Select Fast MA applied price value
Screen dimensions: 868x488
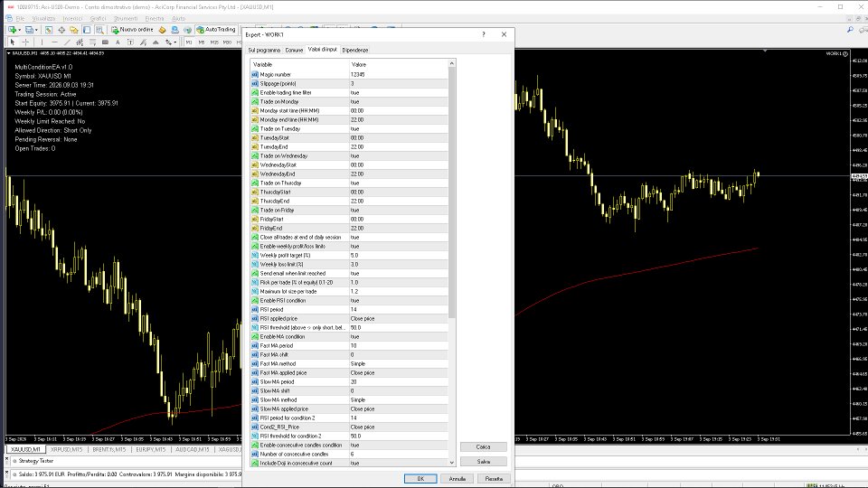399,373
